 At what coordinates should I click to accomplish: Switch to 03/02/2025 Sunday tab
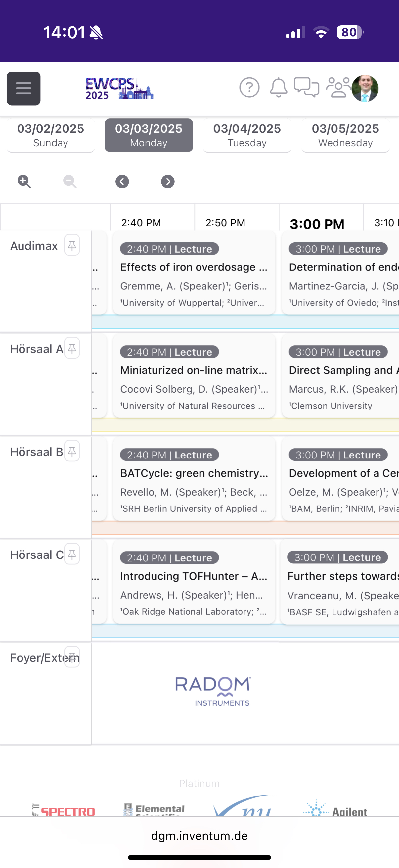51,135
